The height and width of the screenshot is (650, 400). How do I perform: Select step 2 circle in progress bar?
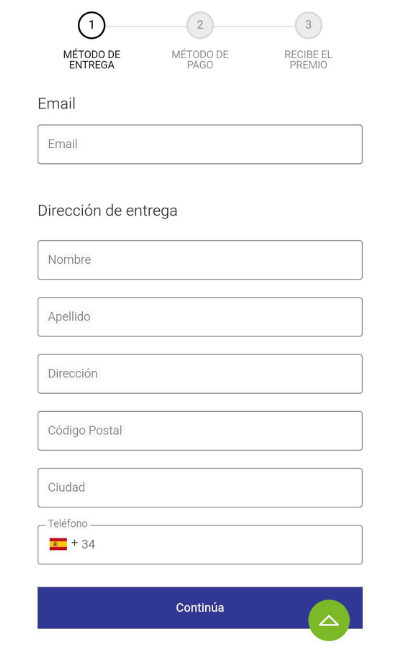[x=200, y=25]
